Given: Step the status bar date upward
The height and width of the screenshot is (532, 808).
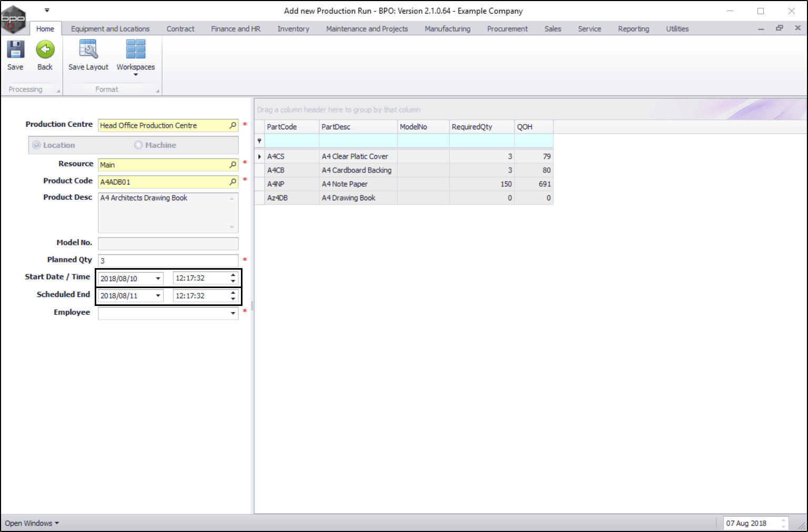Looking at the screenshot, I should (x=783, y=520).
